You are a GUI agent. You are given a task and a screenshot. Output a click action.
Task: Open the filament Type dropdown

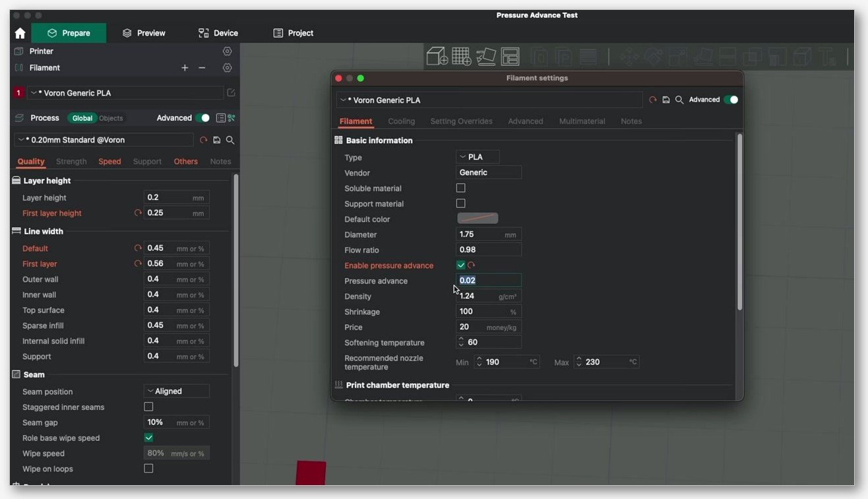478,157
